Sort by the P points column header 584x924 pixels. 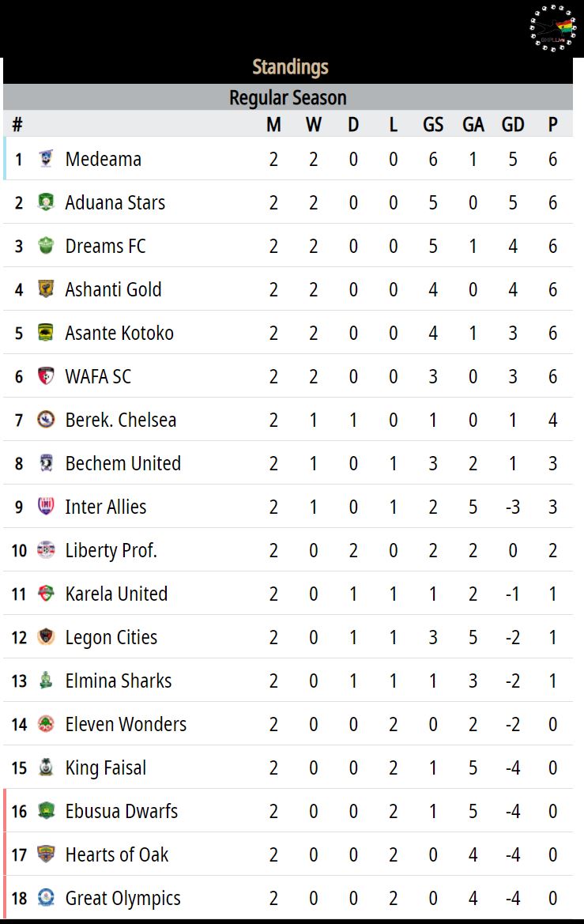552,124
